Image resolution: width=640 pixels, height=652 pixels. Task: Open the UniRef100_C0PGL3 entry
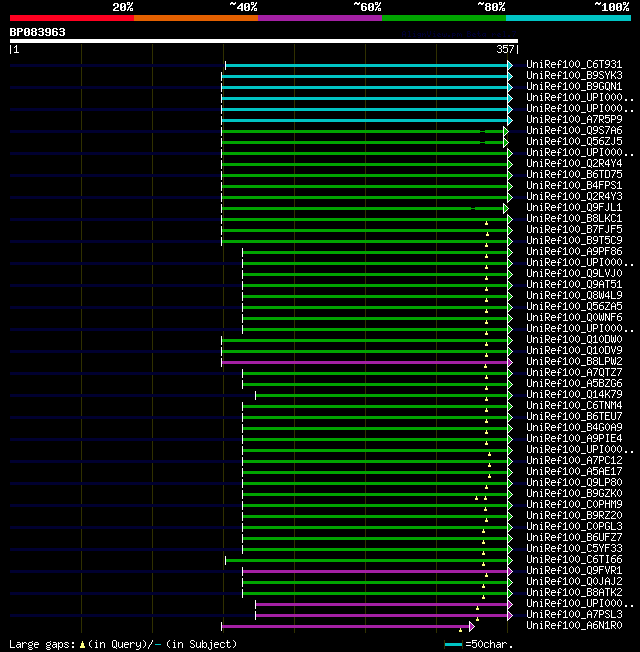pos(574,526)
